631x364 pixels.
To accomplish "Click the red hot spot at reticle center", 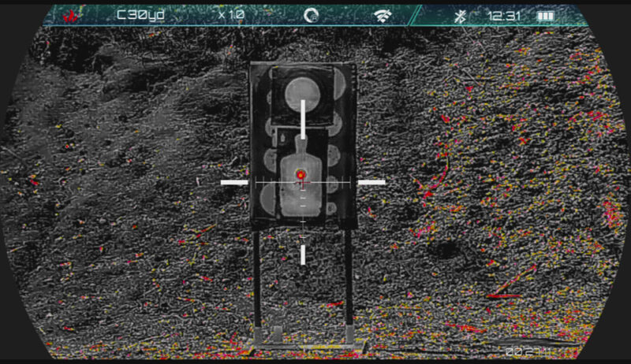I will 301,174.
